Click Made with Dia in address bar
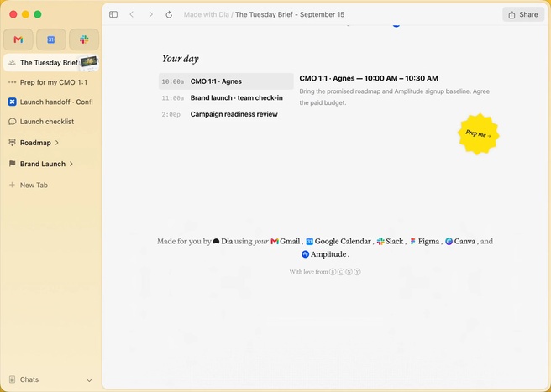This screenshot has width=551, height=392. [207, 15]
